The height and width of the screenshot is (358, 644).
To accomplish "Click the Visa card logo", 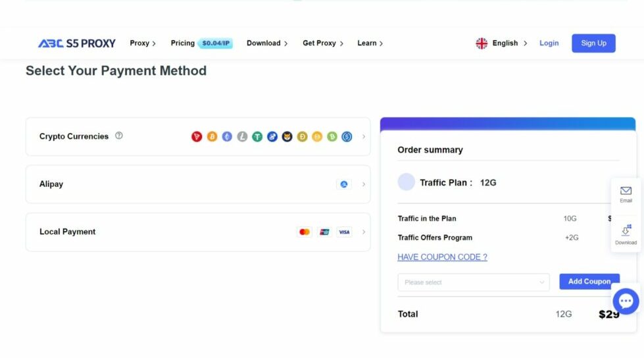I will click(343, 232).
